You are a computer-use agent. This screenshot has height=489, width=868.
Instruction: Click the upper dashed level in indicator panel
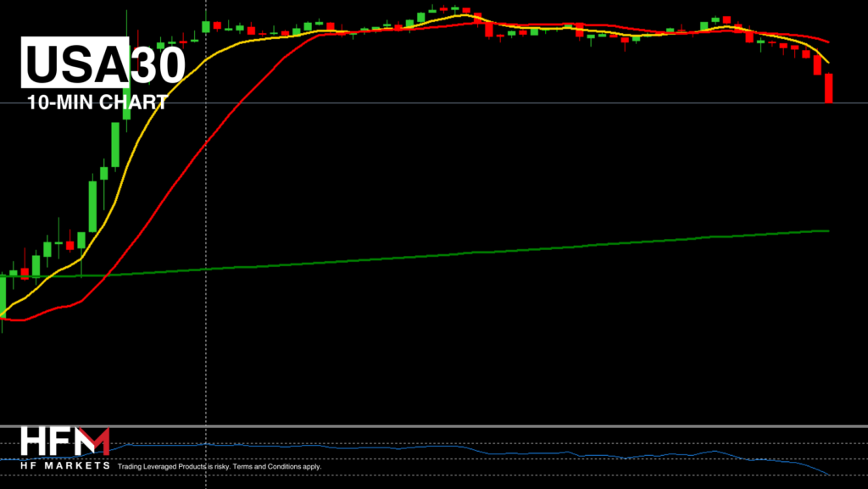(509, 443)
